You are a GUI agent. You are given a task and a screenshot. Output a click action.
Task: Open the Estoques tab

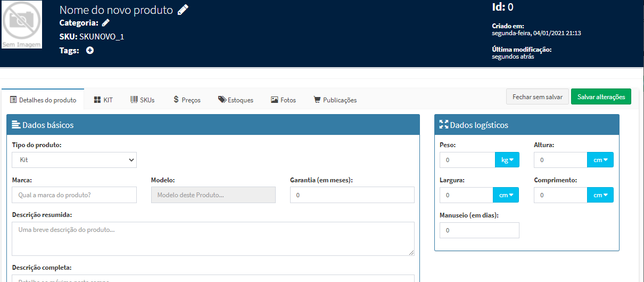pos(236,100)
